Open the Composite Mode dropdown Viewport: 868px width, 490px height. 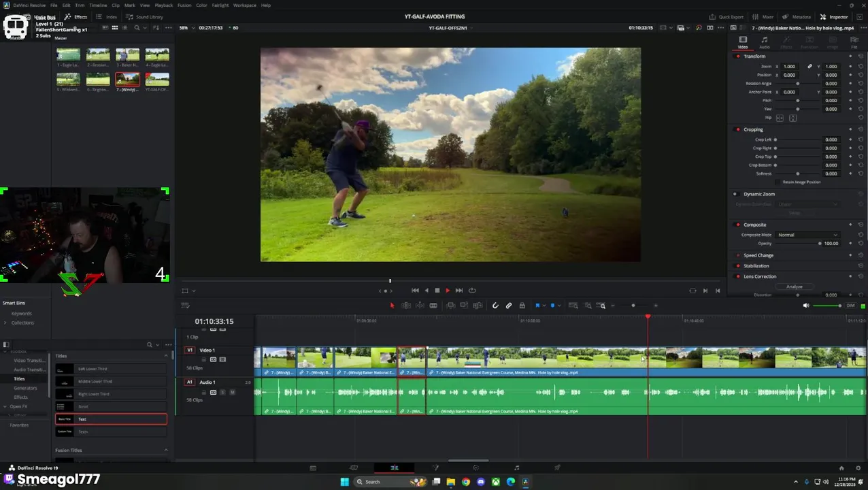click(x=807, y=235)
